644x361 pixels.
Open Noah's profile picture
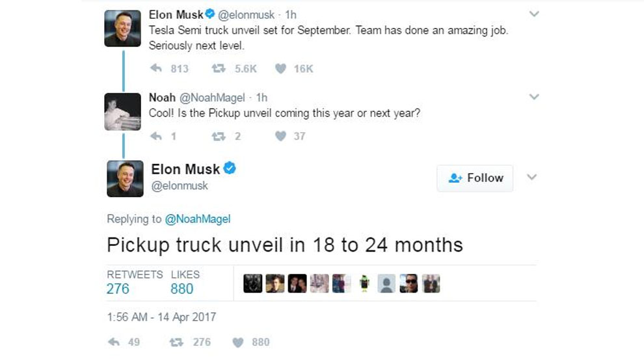point(122,111)
